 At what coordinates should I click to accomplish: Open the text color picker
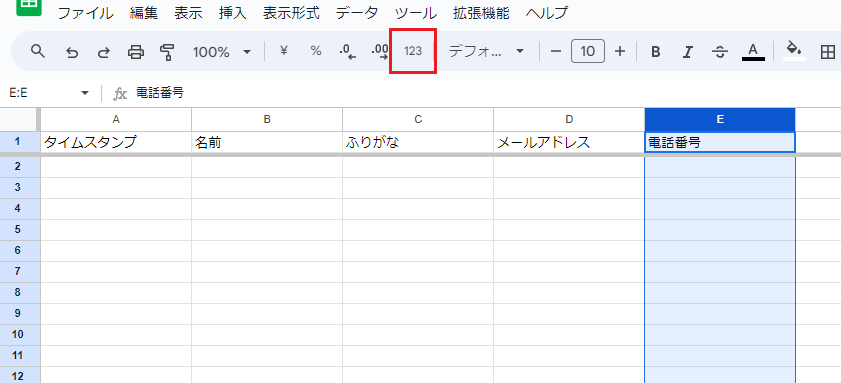coord(753,52)
